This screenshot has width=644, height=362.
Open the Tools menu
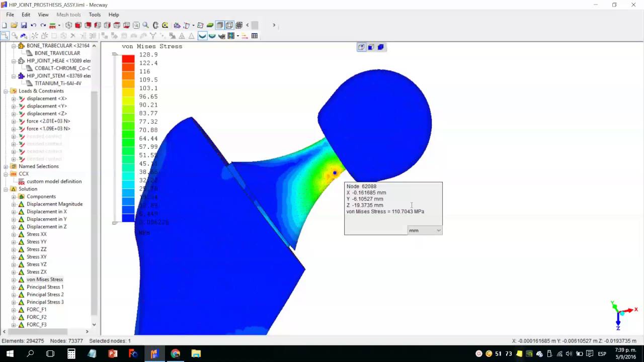(95, 15)
